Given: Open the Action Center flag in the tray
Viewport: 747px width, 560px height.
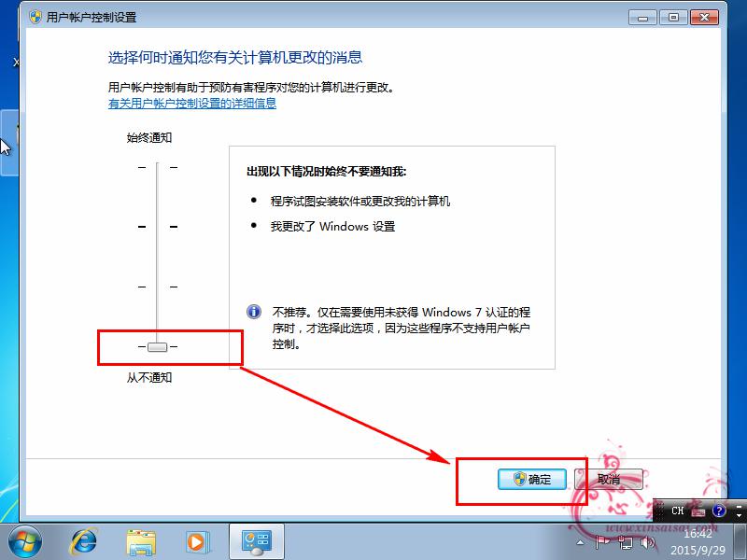Looking at the screenshot, I should pos(604,542).
